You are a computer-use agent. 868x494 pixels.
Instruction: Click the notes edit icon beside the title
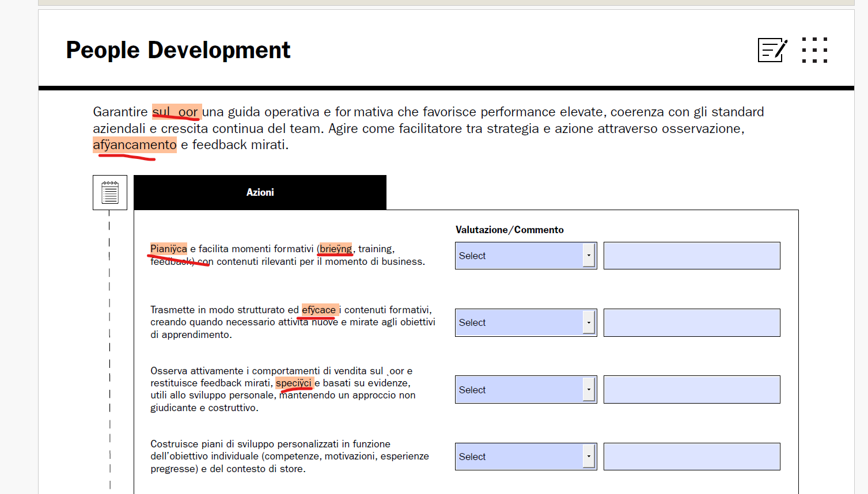click(772, 50)
